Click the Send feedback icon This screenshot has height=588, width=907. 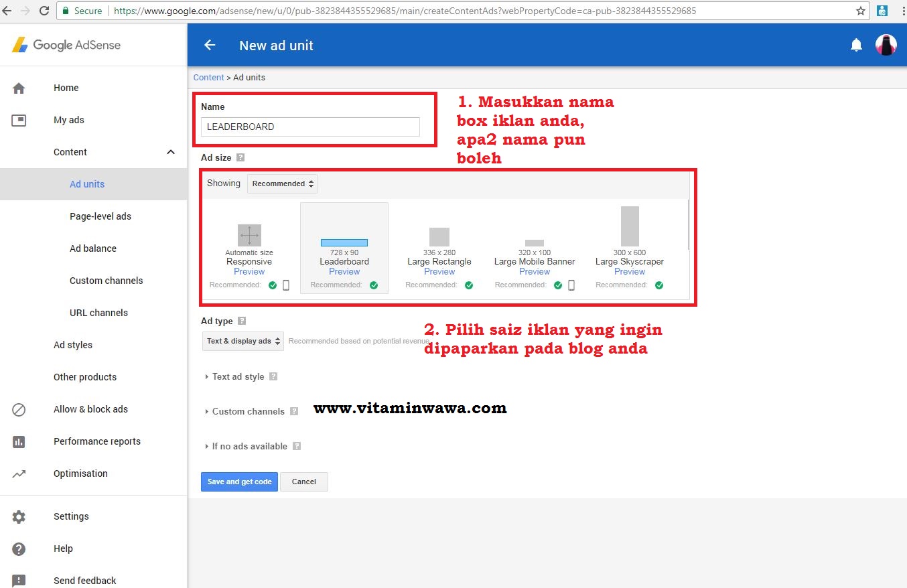[19, 581]
